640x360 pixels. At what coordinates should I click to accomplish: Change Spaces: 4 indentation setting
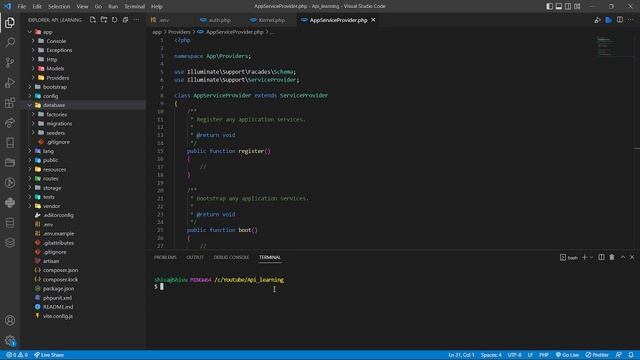[x=491, y=355]
